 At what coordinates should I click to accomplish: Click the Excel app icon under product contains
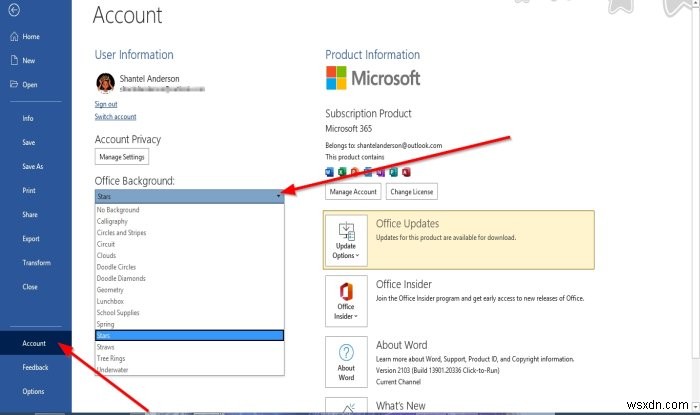tap(342, 172)
